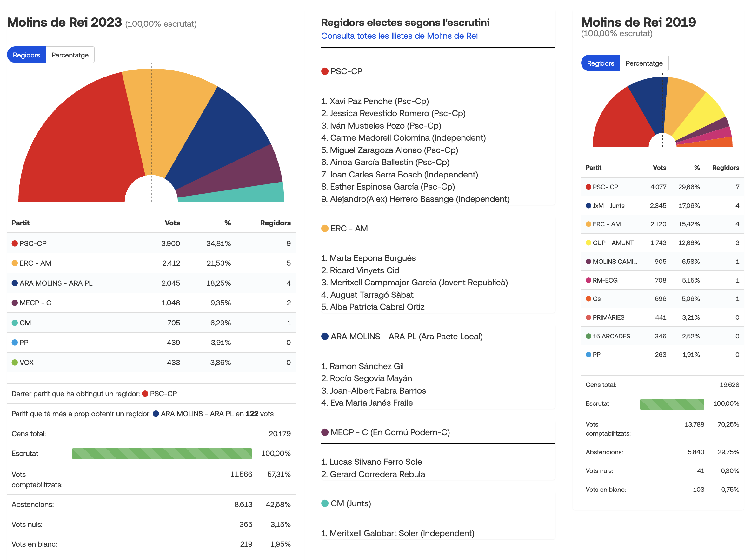Click the red dot beside the PSC-CP councillor list heading
Screen dimensions: 751x560
click(x=325, y=71)
